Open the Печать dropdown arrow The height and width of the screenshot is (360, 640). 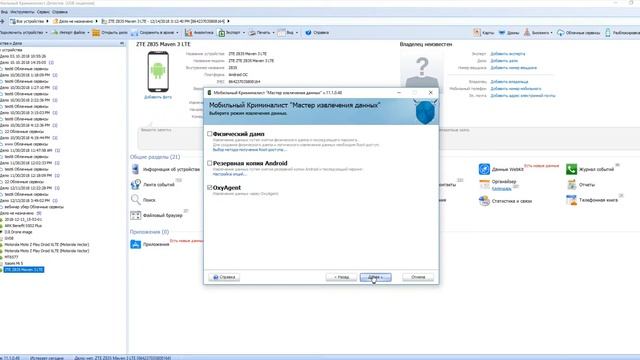[x=273, y=33]
